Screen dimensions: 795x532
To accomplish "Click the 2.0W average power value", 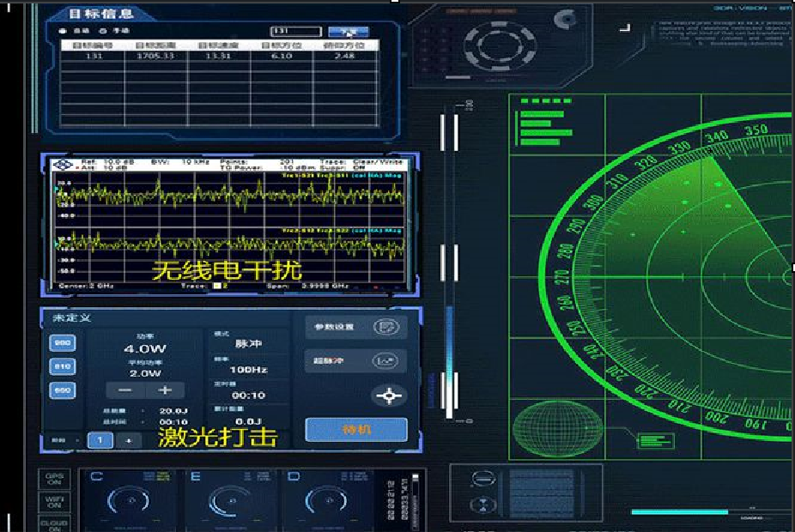I will coord(145,373).
